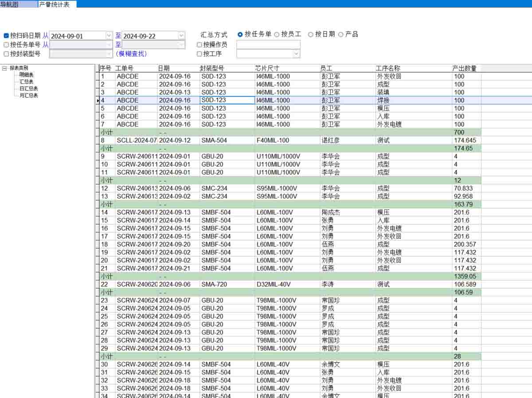Screen dimensions: 532x398
Task: Collapse the 报表类别 tree node
Action: 4,68
